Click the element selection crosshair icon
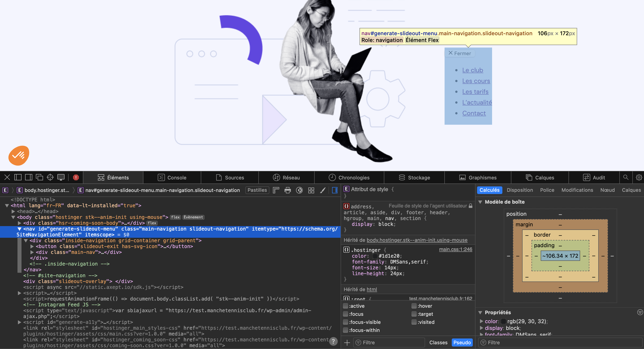644x349 pixels. pos(50,177)
